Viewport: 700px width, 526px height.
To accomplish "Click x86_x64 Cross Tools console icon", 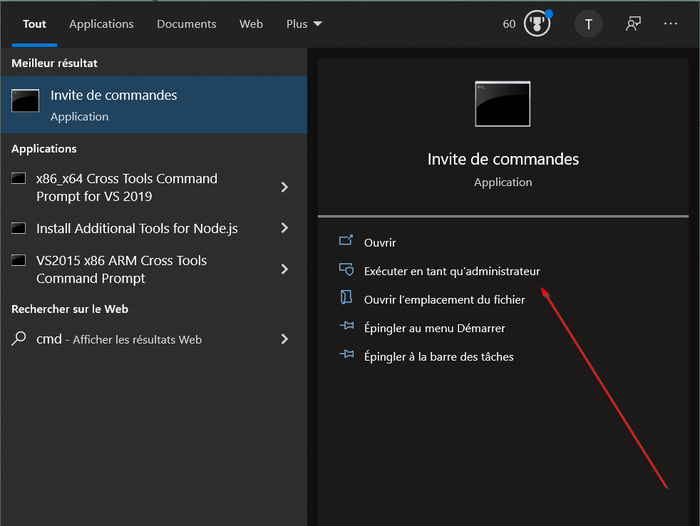I will point(19,178).
